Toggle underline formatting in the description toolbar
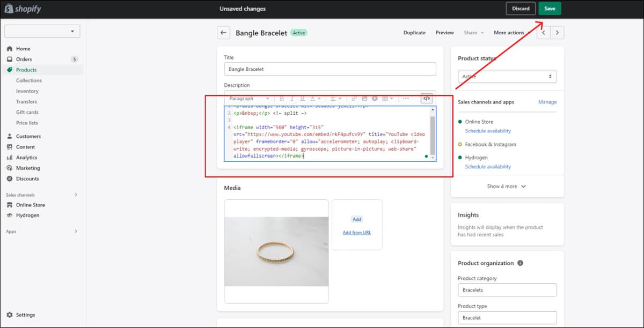The width and height of the screenshot is (644, 328). (302, 99)
